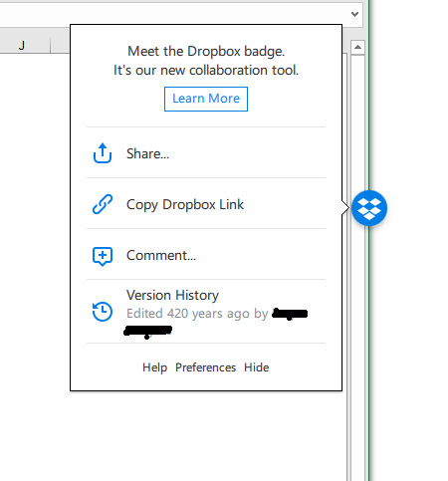This screenshot has width=448, height=481.
Task: Click the blue Dropbox badge icon
Action: pos(369,208)
